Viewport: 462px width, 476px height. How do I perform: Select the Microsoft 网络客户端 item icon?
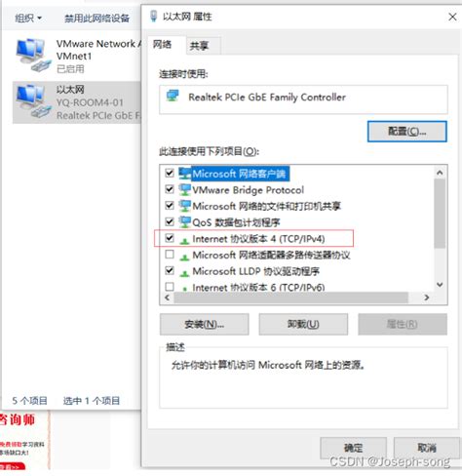pos(185,174)
